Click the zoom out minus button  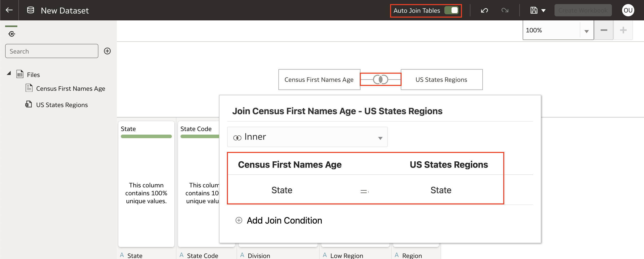pos(604,30)
